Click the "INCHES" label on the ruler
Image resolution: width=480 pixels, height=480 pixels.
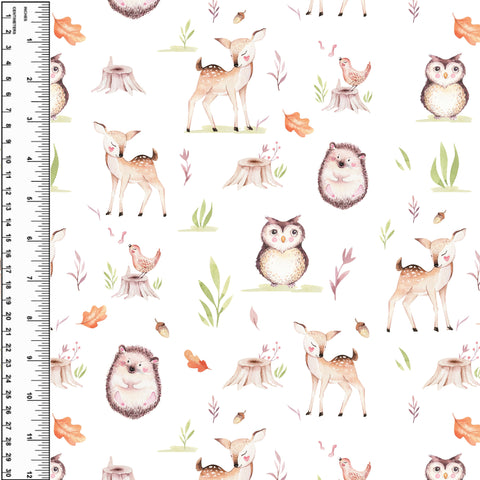point(26,14)
